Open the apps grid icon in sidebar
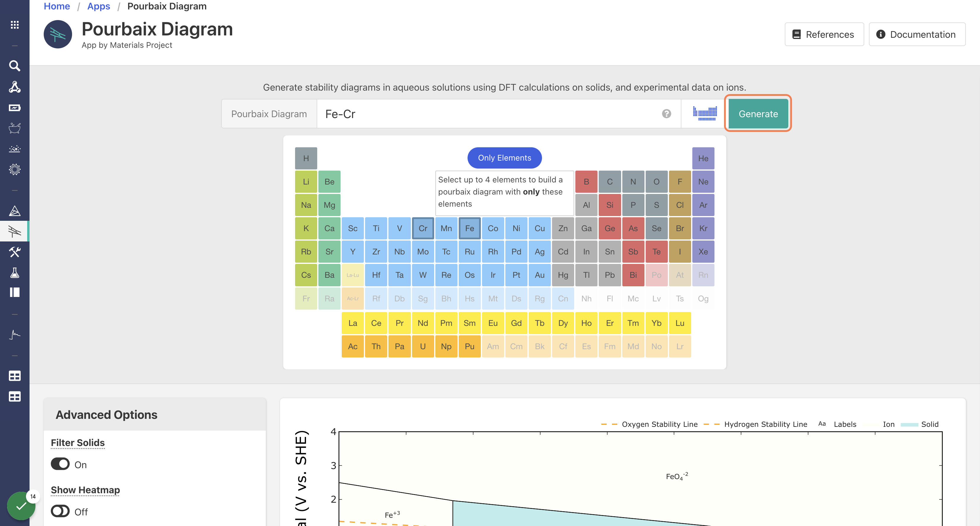This screenshot has width=980, height=526. click(14, 25)
